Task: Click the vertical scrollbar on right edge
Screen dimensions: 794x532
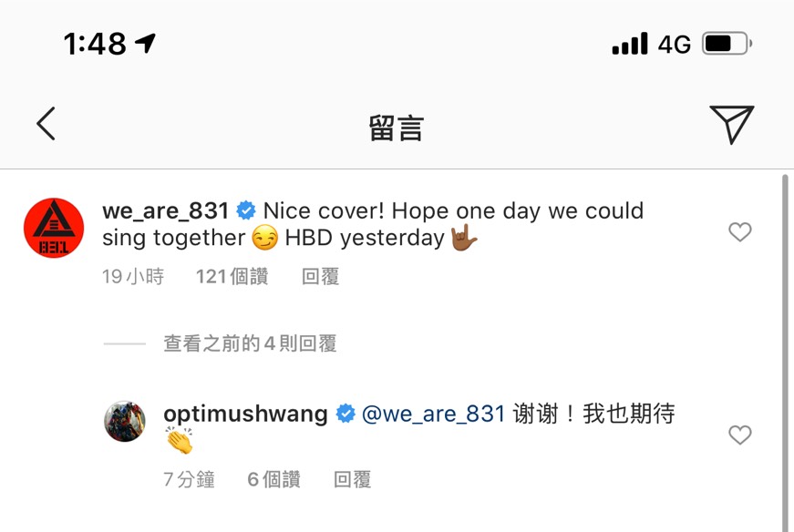Action: point(785,353)
